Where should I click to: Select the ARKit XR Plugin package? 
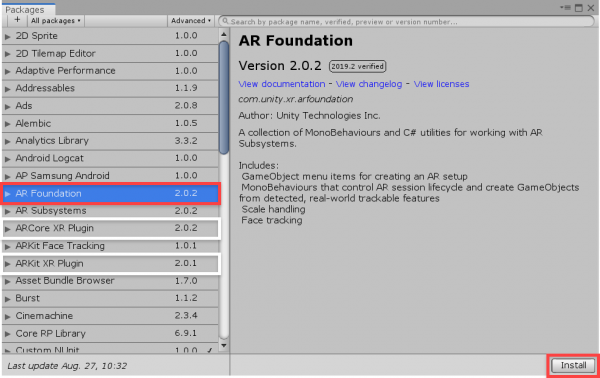(x=110, y=264)
